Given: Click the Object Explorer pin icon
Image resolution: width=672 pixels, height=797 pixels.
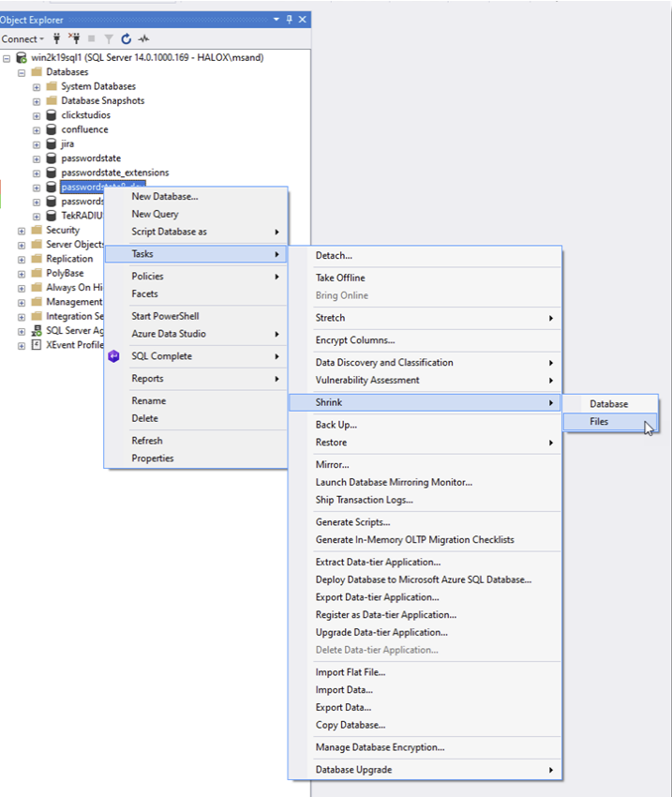Looking at the screenshot, I should (289, 20).
